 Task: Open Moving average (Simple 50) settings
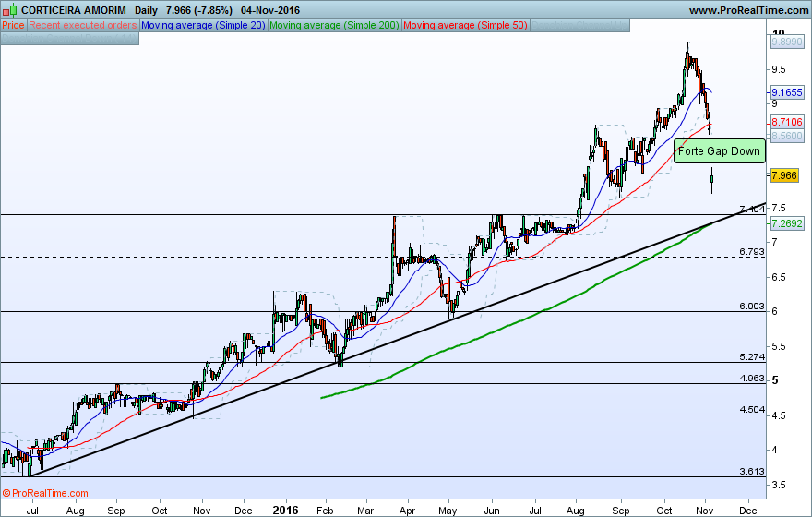465,25
